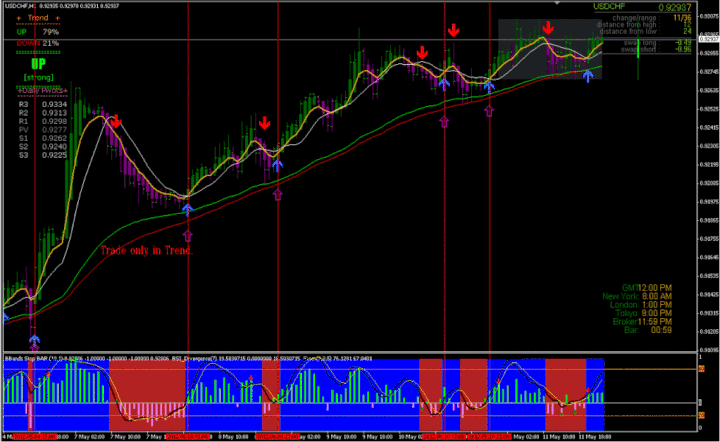Screen dimensions: 720x442
Task: Click the '7 May 02:00' time axis label
Action: [x=90, y=437]
